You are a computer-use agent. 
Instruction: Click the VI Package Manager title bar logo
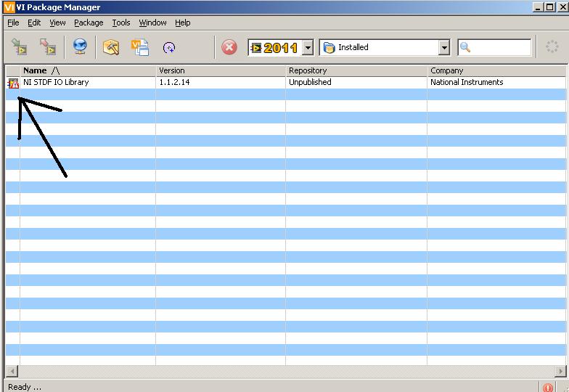click(x=9, y=7)
